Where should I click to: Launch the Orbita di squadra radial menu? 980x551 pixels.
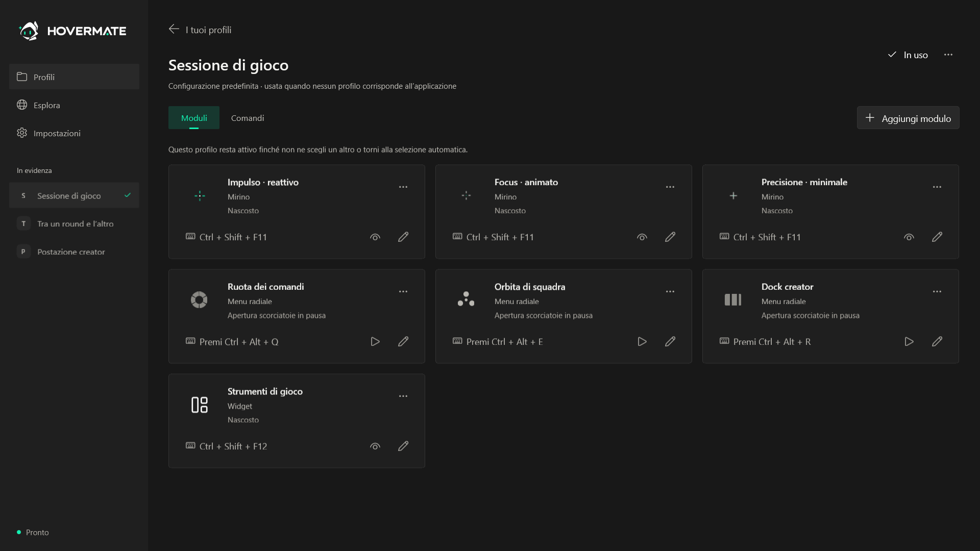point(642,341)
